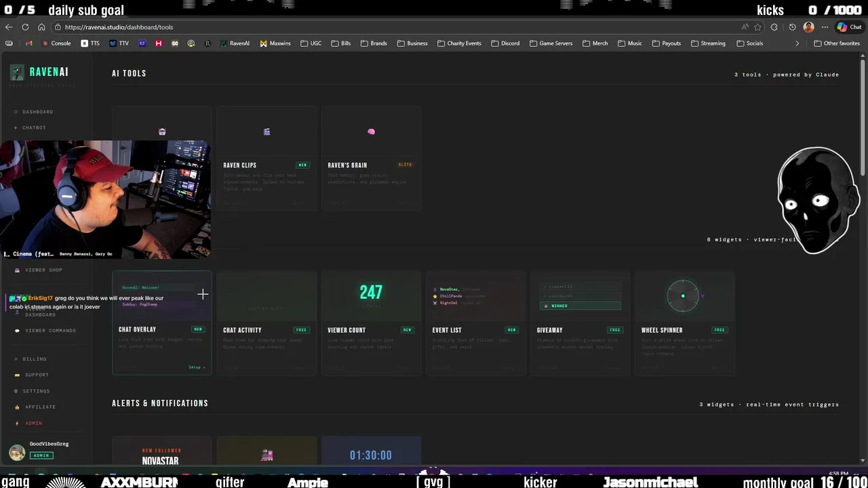Open the TTS bookmark
The width and height of the screenshot is (868, 488).
[90, 43]
